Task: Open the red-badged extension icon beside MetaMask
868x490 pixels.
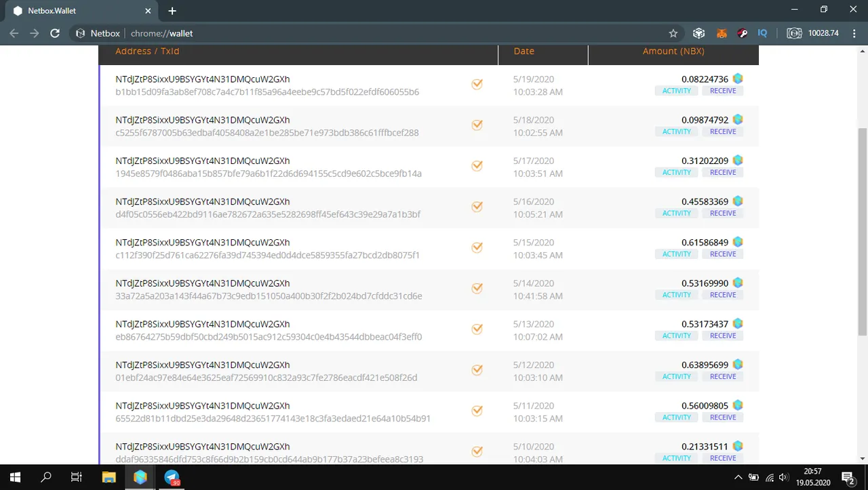Action: tap(743, 33)
